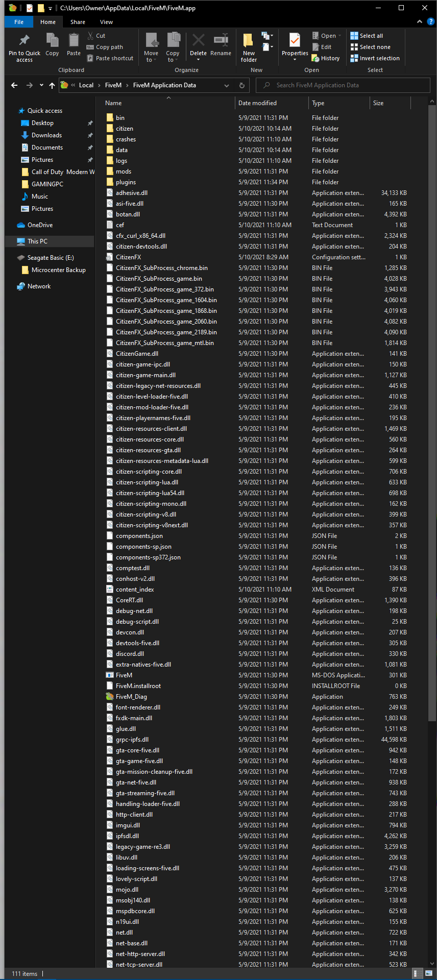Open OneDrive in navigation pane
Image resolution: width=437 pixels, height=980 pixels.
point(40,225)
